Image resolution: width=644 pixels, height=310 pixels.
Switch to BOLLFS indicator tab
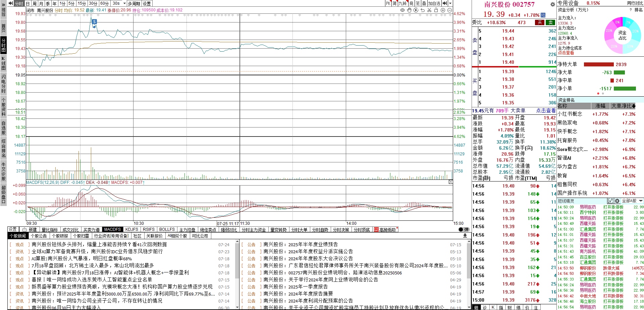point(167,229)
